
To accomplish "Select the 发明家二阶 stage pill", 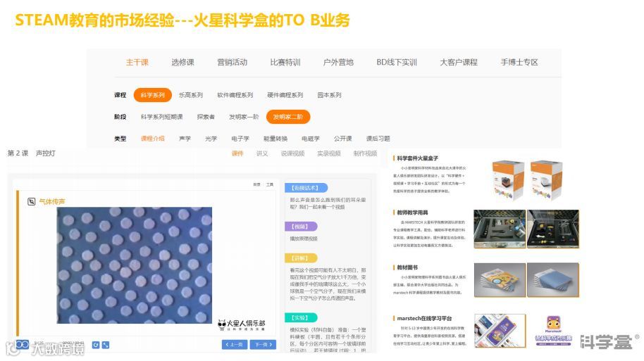I will [x=288, y=117].
